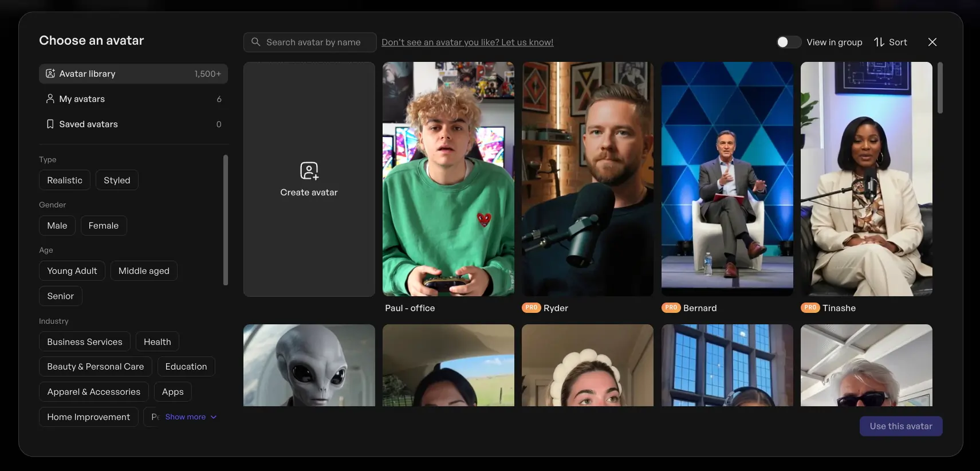Viewport: 980px width, 471px height.
Task: Select the Young Adult age filter
Action: [x=72, y=270]
